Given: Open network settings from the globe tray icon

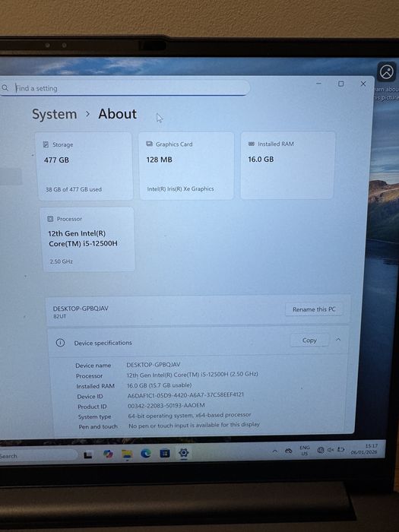Looking at the screenshot, I should (320, 450).
